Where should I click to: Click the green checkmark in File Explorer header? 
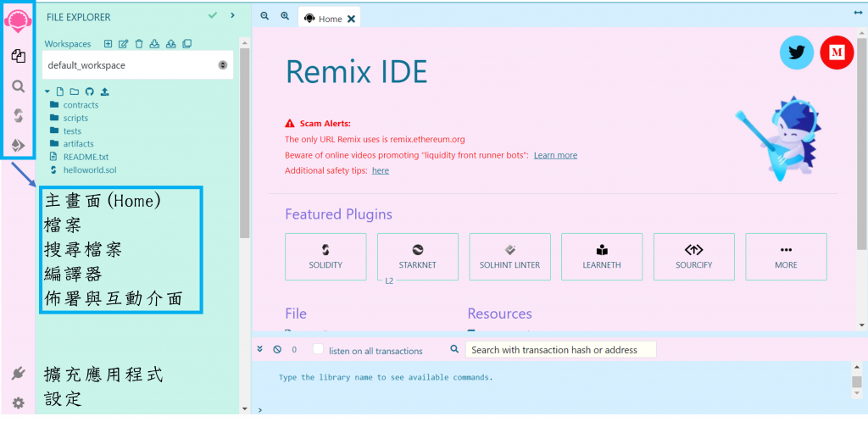[x=213, y=16]
